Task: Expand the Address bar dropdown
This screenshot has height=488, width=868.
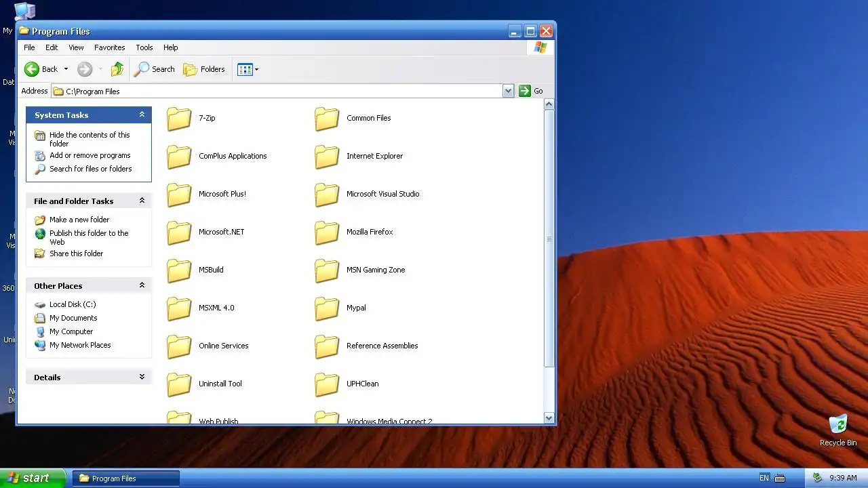Action: 509,91
